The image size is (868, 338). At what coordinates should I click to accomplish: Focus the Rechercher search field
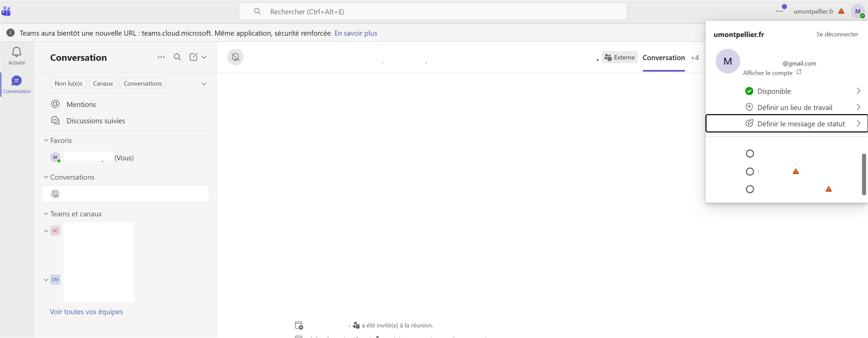(433, 12)
